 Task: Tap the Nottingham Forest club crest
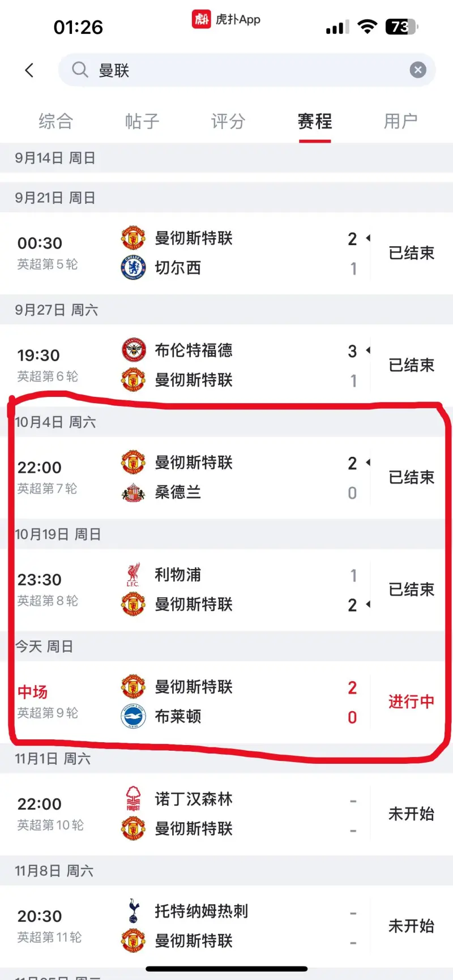pos(134,799)
